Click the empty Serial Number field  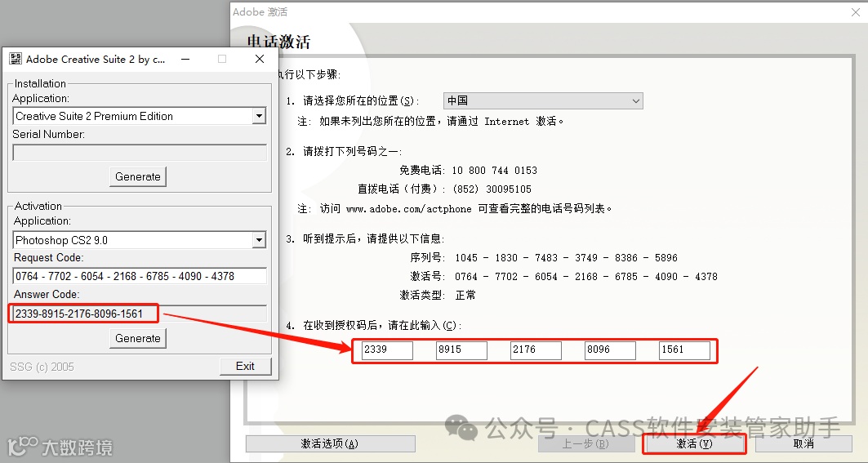coord(140,153)
